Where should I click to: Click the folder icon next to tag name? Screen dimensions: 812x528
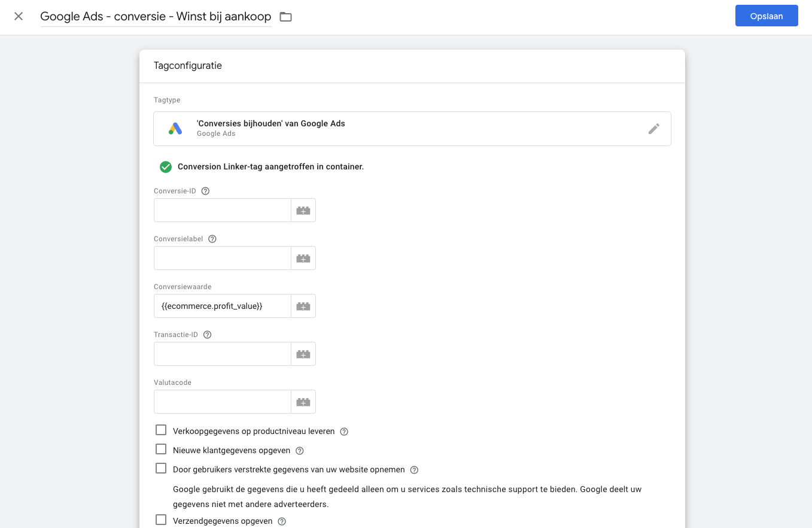pyautogui.click(x=286, y=17)
